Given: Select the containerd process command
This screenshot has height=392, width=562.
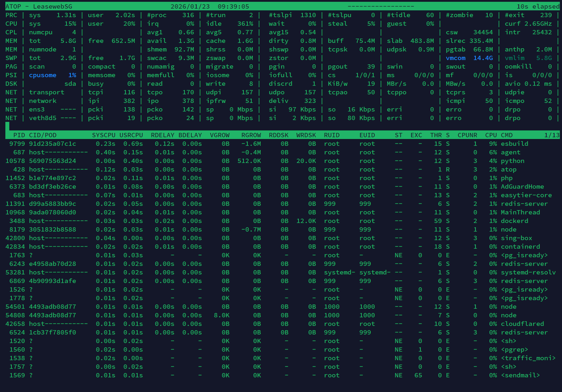Looking at the screenshot, I should (521, 247).
